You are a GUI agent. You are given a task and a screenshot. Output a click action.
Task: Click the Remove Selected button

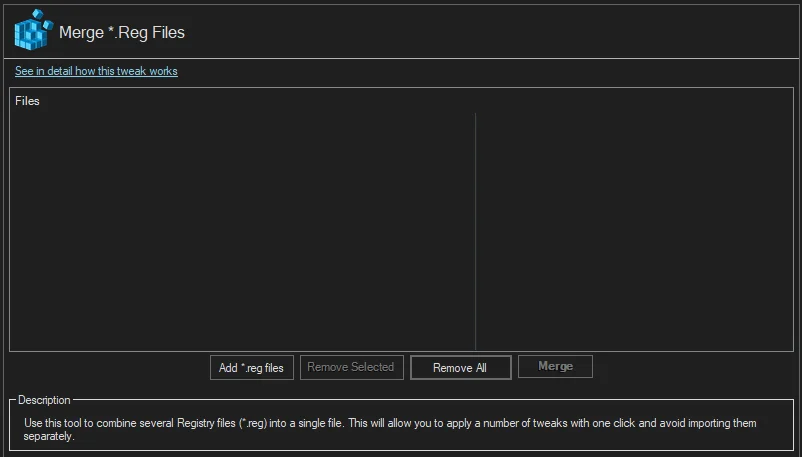[x=351, y=367]
